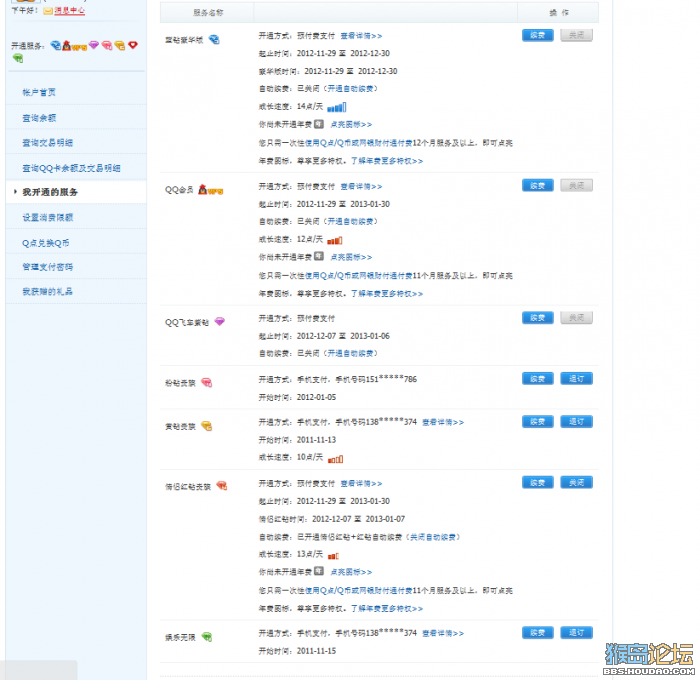Click the pink diamond beside 粉钻贵族
700x680 pixels.
[x=206, y=383]
